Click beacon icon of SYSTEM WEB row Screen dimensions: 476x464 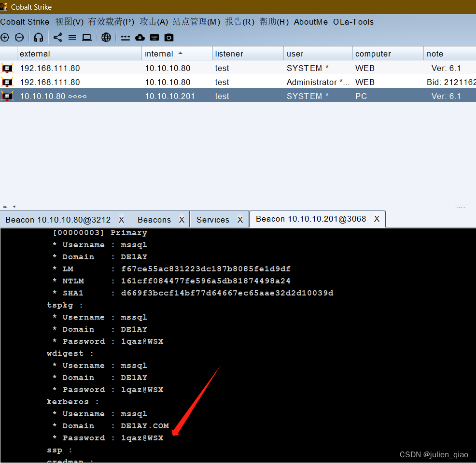(7, 69)
